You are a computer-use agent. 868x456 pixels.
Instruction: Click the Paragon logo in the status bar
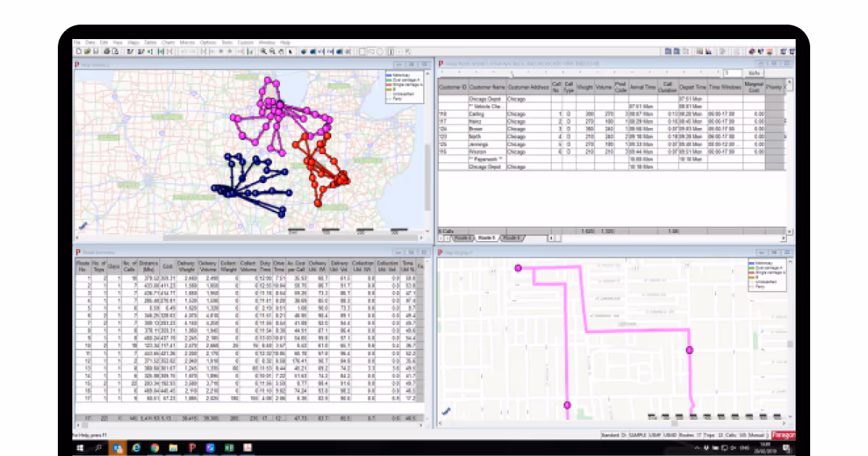(782, 434)
